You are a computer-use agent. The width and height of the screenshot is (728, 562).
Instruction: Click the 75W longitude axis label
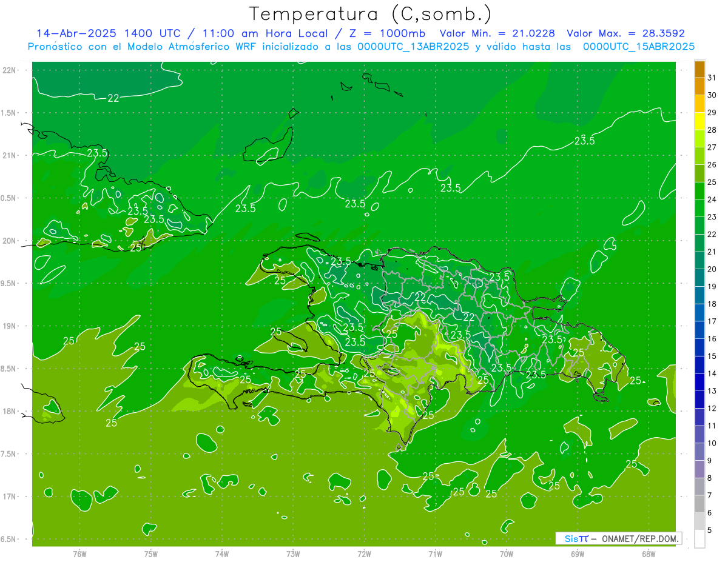(151, 554)
